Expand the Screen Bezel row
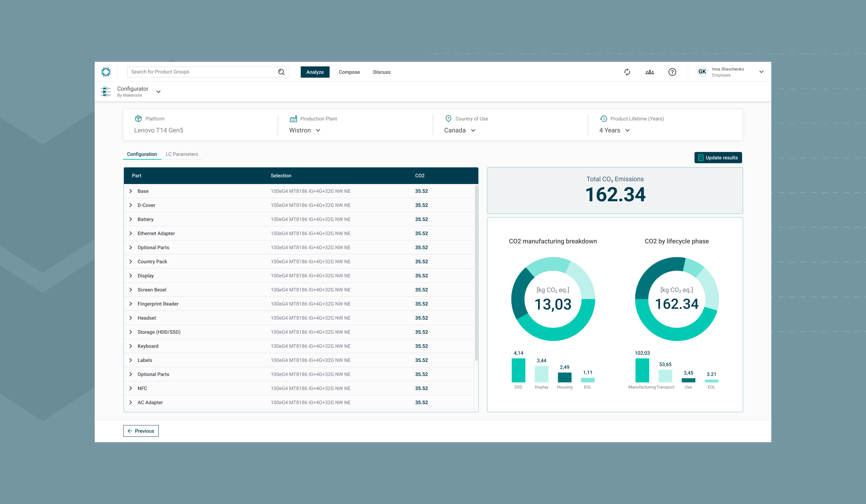 131,290
